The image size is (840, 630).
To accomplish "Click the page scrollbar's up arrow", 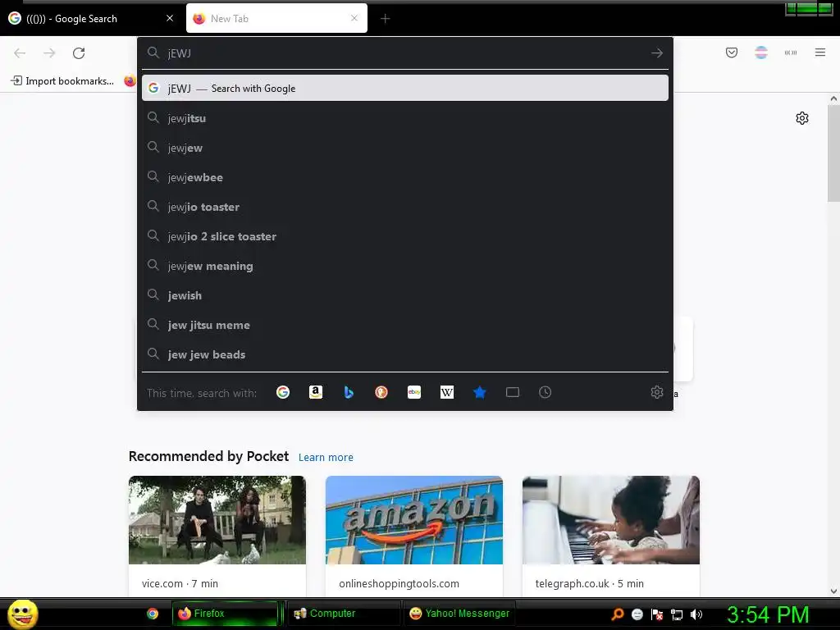I will 833,98.
